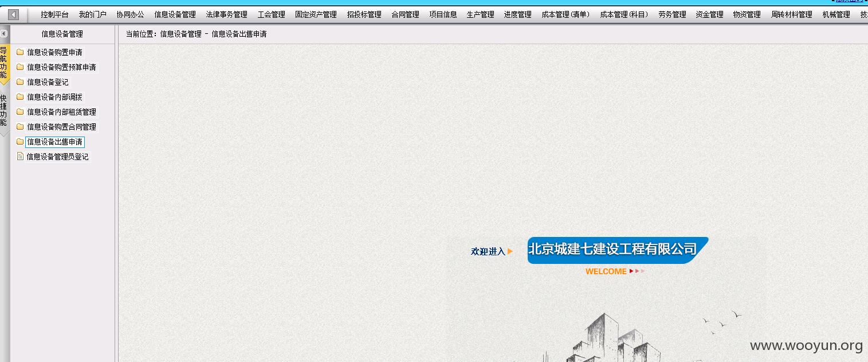Open the 工会管理 menu
Screen dimensions: 868x362
pos(271,15)
